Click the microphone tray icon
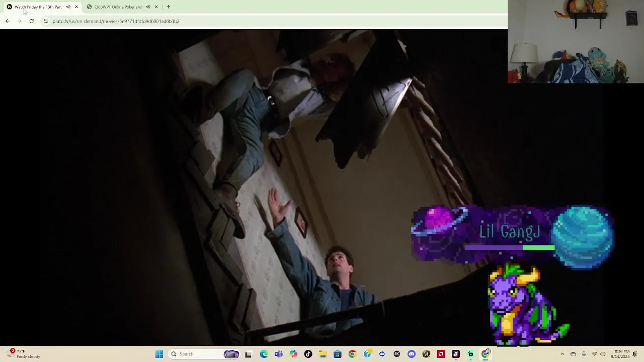This screenshot has height=362, width=644. point(584,354)
